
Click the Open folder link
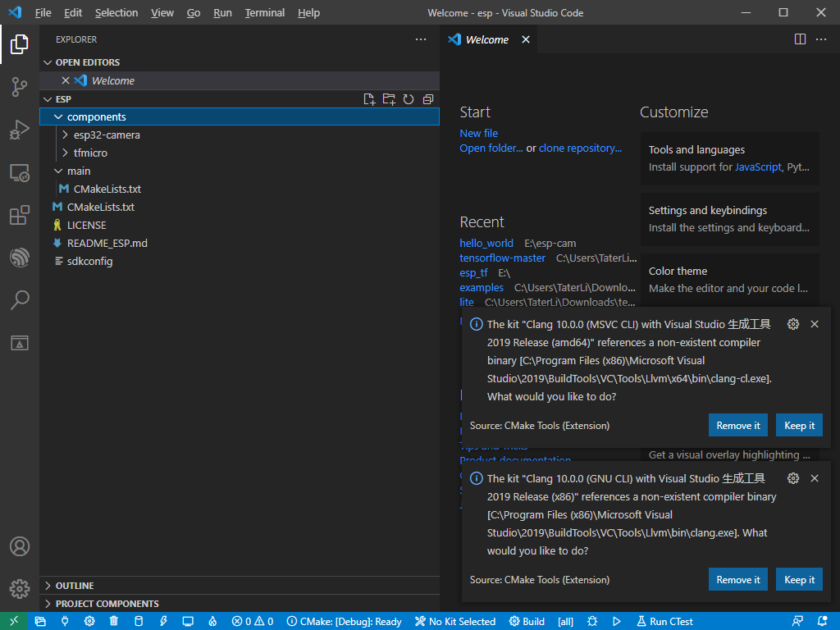point(491,148)
